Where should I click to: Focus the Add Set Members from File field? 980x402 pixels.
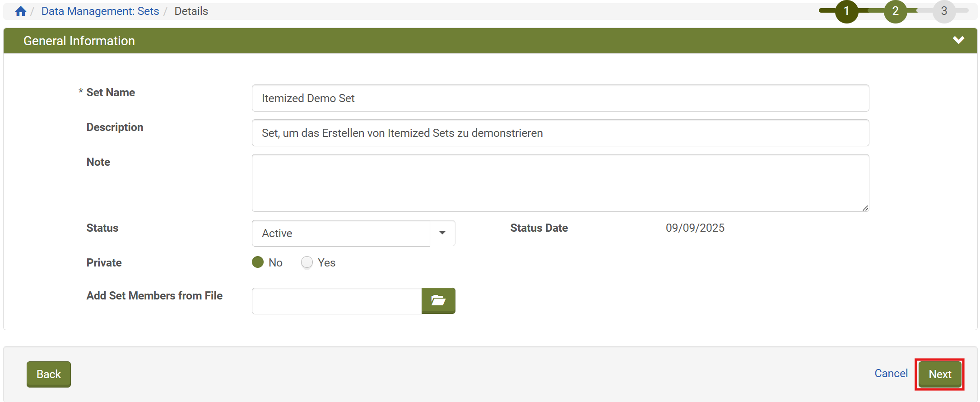click(x=336, y=300)
